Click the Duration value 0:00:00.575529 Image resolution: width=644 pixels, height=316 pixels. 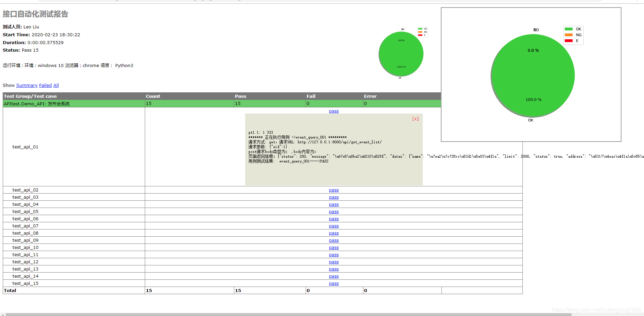point(45,43)
